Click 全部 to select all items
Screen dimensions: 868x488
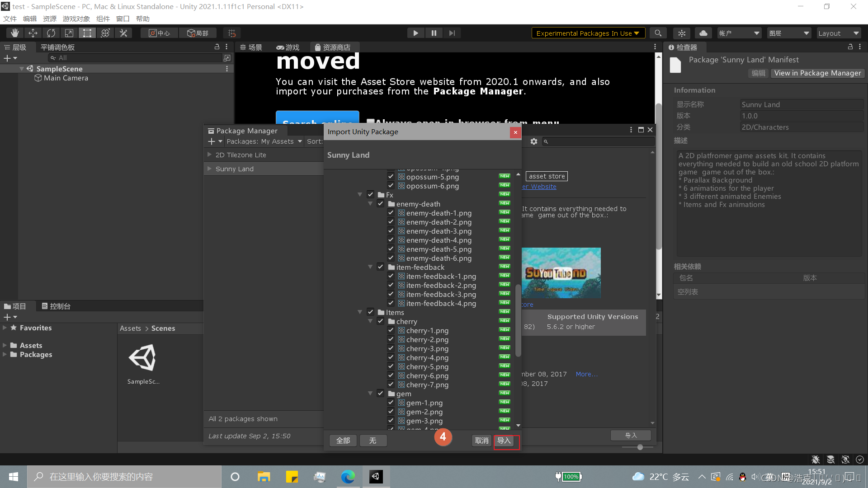343,441
